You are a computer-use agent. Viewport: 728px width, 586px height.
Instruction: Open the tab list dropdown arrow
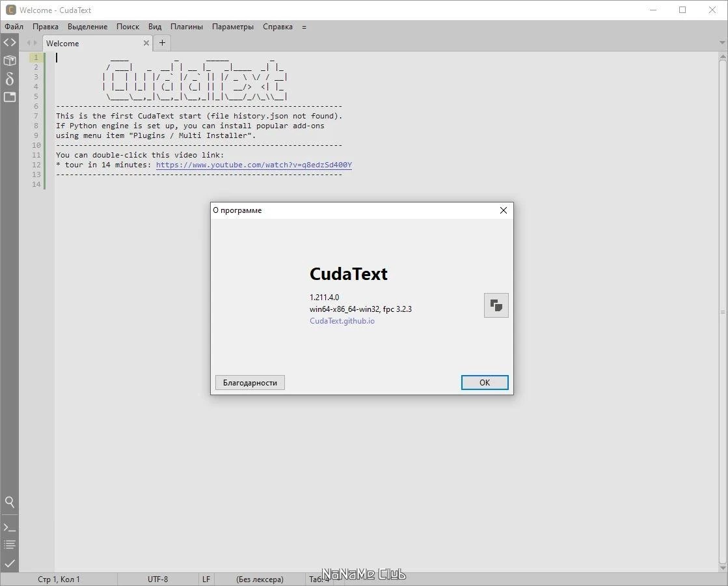[x=722, y=43]
